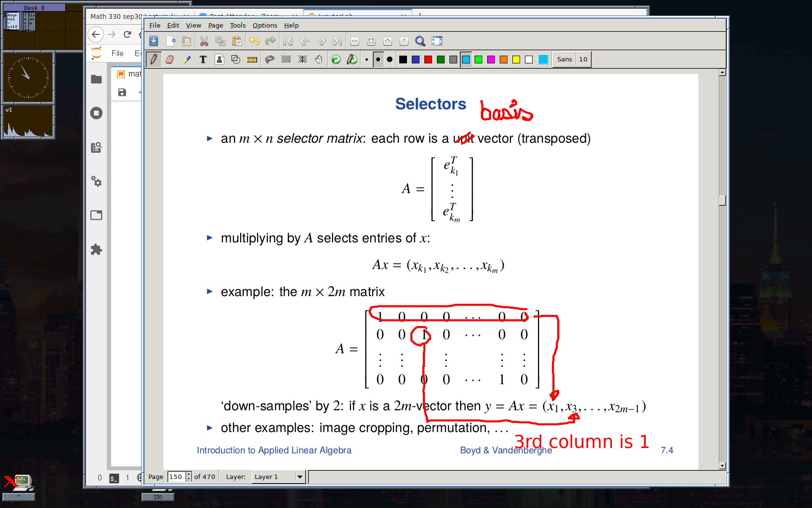Screen dimensions: 812x508
Task: Activate the Text tool
Action: tap(203, 59)
